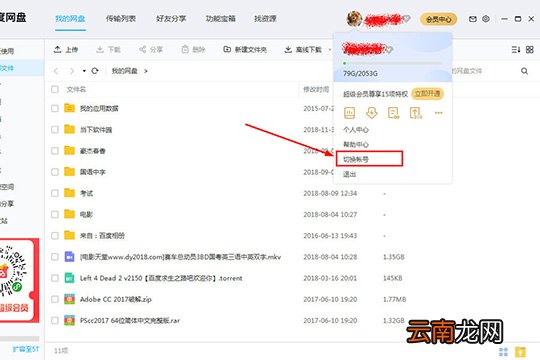Toggle the select-all checkbox beside 文件名

pos(55,90)
